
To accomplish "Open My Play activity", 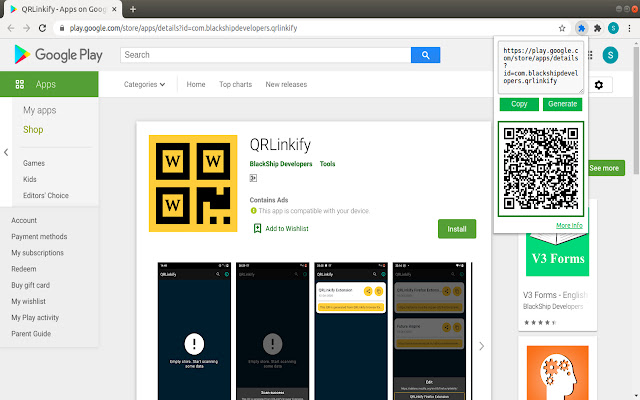I will pyautogui.click(x=35, y=318).
